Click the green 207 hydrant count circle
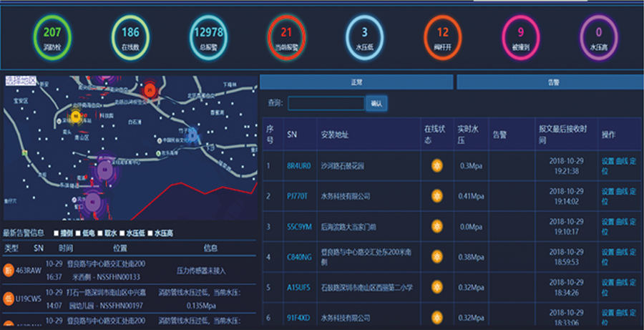 (52, 37)
